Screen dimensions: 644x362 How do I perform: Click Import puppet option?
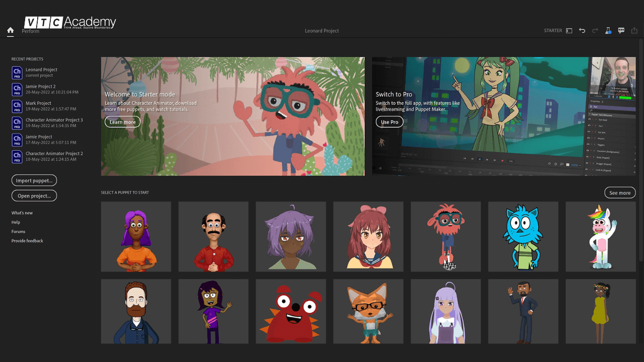(34, 180)
